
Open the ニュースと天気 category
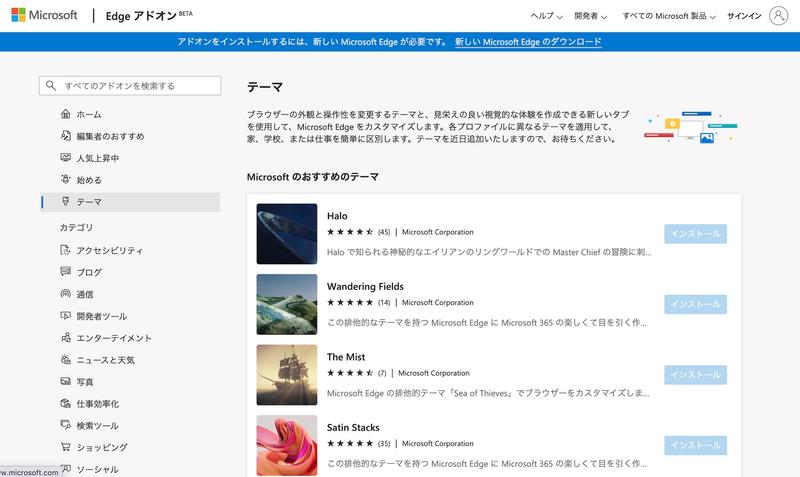click(130, 360)
